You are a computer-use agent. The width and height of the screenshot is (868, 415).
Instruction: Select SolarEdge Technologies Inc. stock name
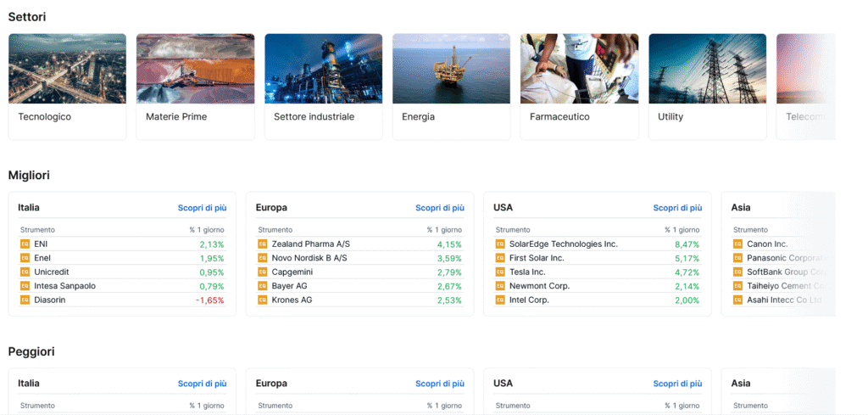click(x=564, y=244)
